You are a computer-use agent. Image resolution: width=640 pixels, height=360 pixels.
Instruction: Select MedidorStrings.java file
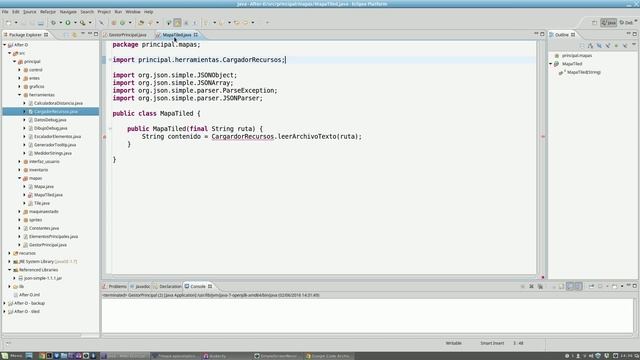pyautogui.click(x=53, y=153)
